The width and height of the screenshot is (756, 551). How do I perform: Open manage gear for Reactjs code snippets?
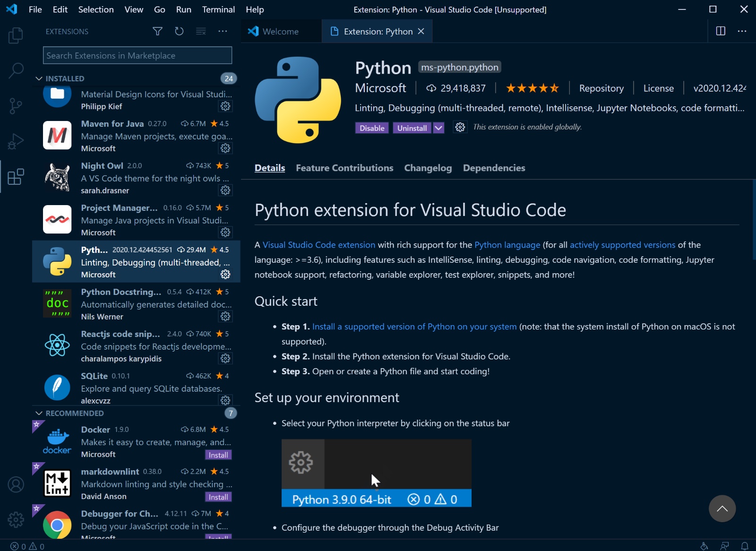coord(225,358)
